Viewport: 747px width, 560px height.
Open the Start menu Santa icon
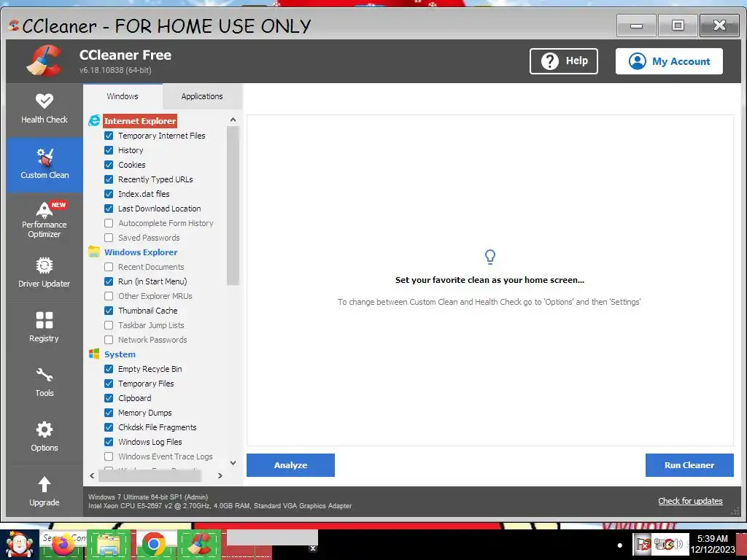(19, 544)
